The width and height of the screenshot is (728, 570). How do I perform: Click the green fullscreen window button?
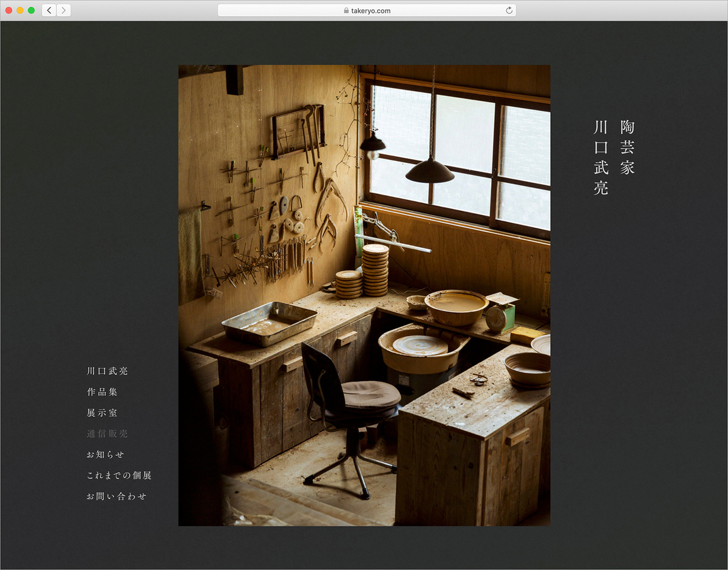coord(31,10)
